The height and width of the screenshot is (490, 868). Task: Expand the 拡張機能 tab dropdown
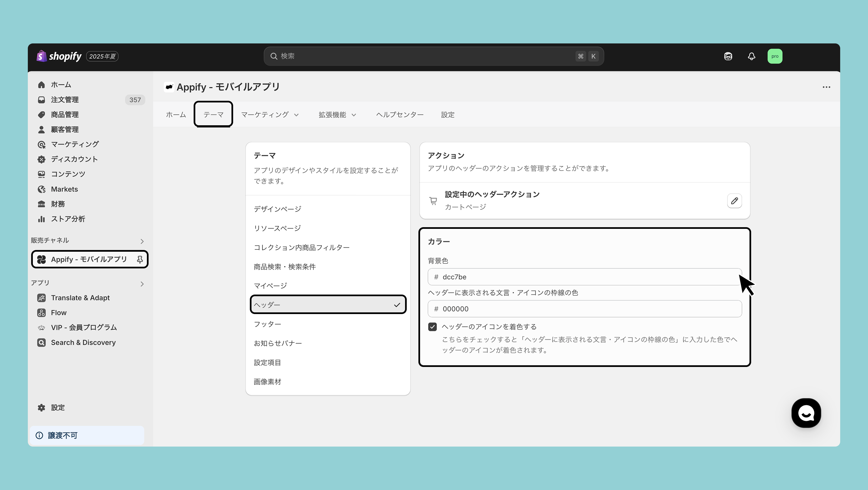[x=337, y=115]
